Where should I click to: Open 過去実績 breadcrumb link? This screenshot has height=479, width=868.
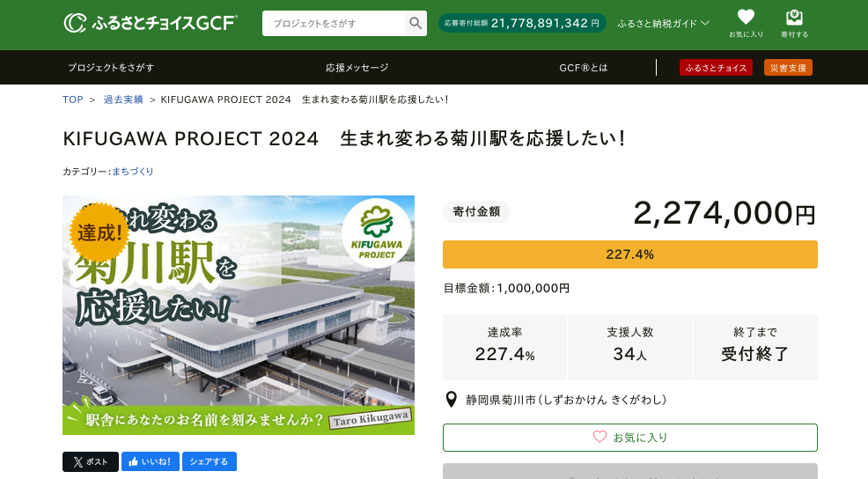tap(123, 99)
